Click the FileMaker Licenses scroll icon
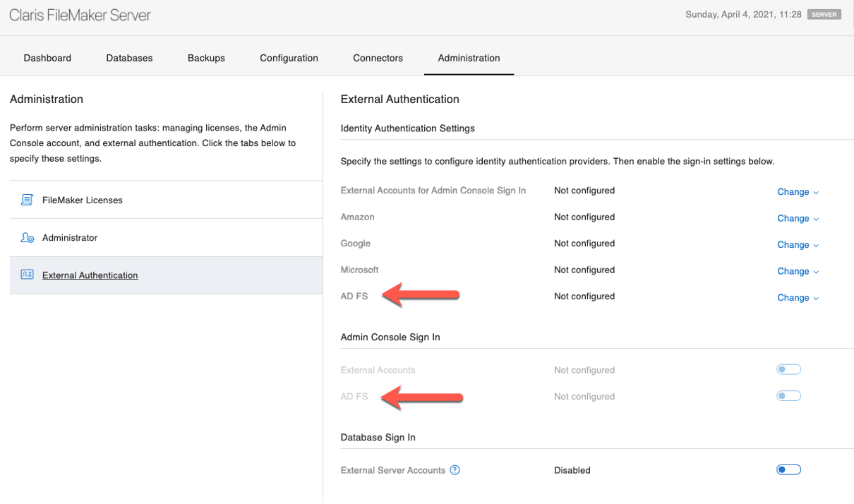This screenshot has width=854, height=504. pos(27,200)
